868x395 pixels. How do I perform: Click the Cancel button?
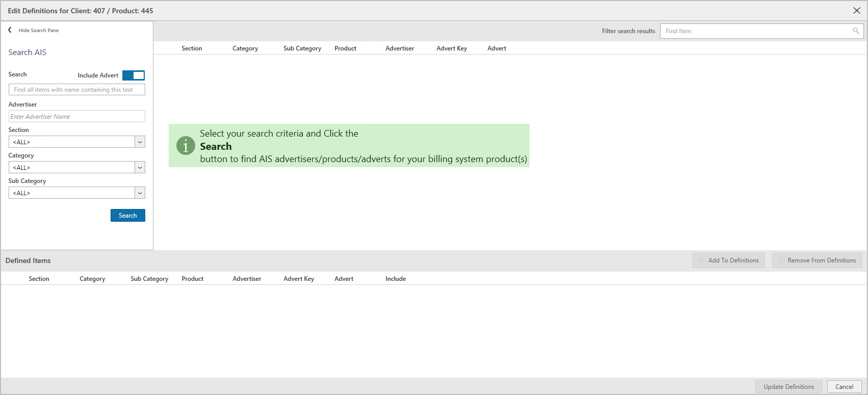[x=844, y=387]
